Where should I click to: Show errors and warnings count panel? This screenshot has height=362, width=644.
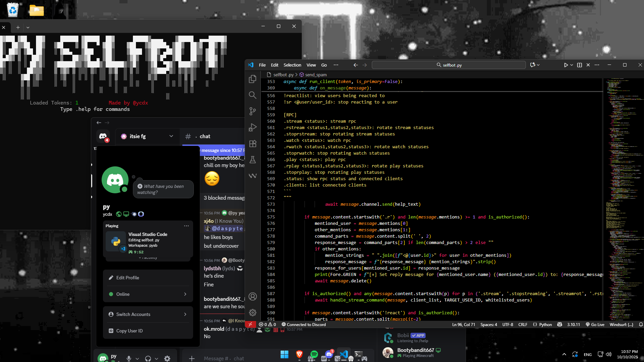click(267, 325)
